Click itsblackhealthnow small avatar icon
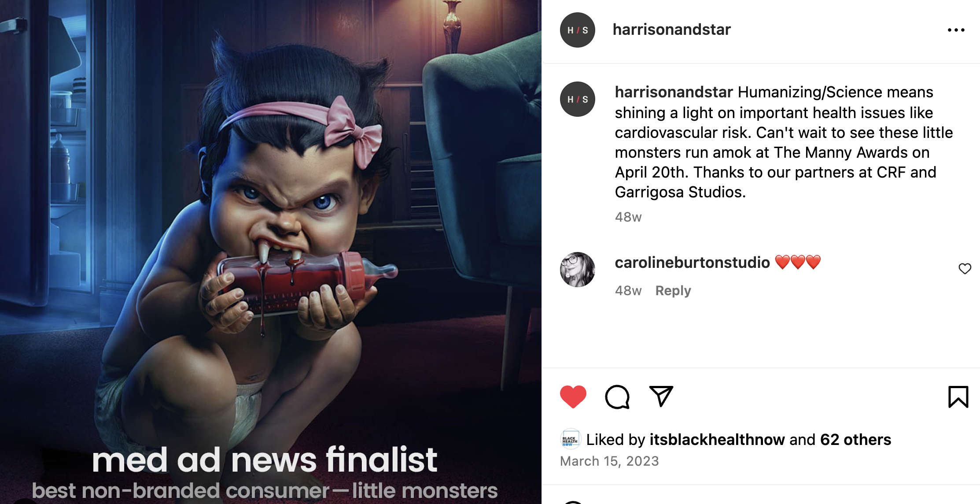 570,439
